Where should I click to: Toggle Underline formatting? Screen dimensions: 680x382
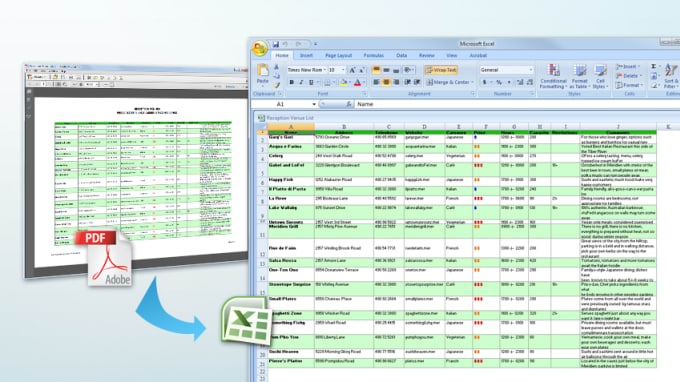click(311, 82)
